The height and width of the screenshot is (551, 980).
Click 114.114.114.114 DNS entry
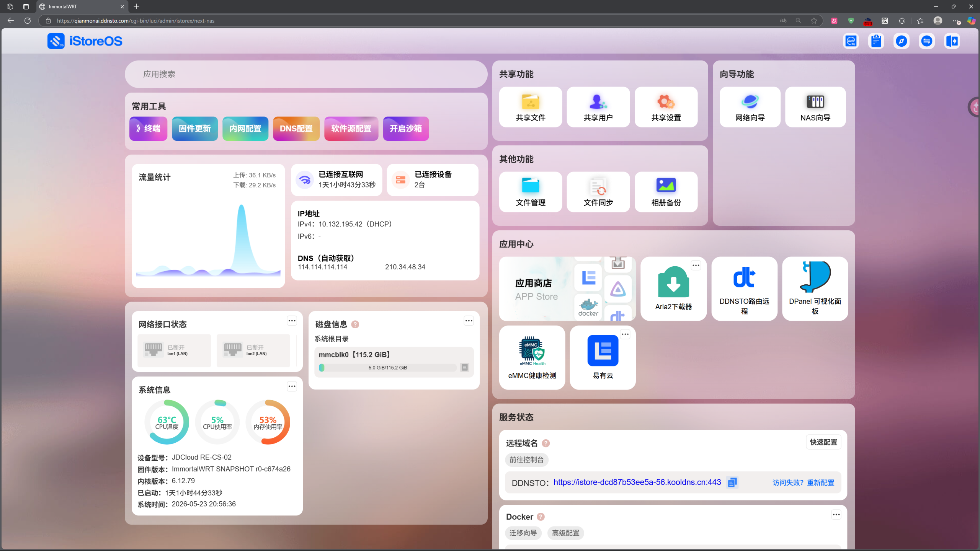click(322, 267)
